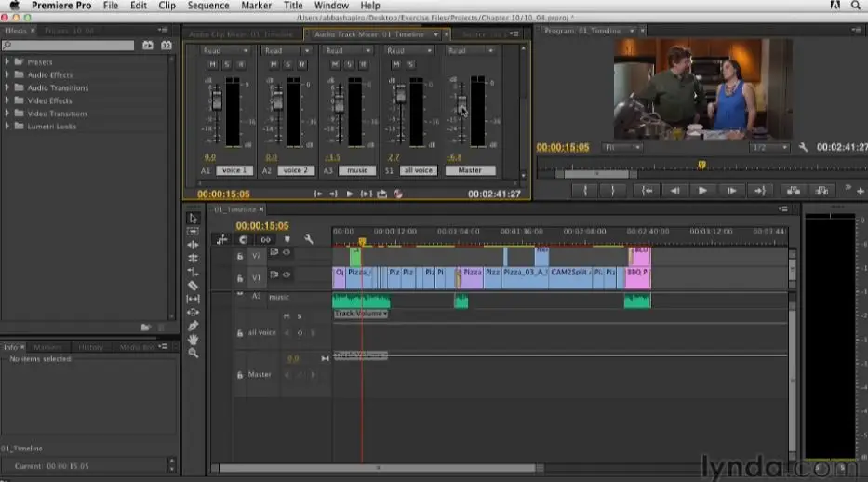
Task: Click the timeline current timecode display
Action: click(x=261, y=225)
